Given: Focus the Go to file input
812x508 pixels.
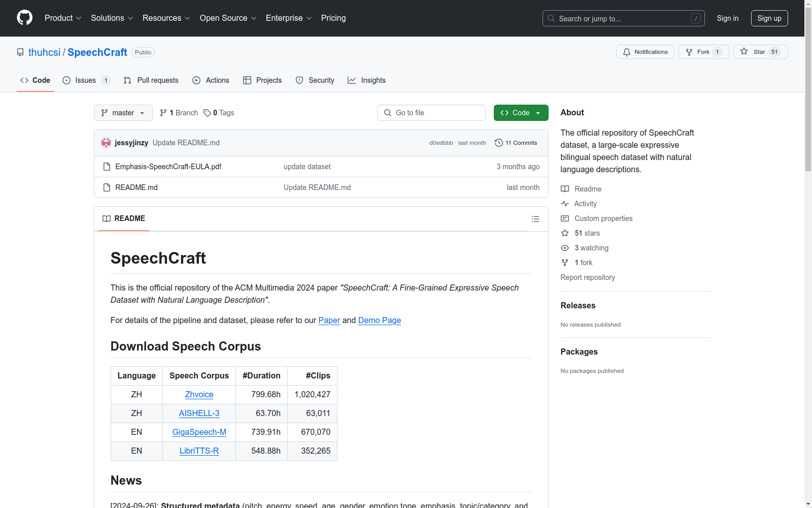Looking at the screenshot, I should pyautogui.click(x=431, y=113).
